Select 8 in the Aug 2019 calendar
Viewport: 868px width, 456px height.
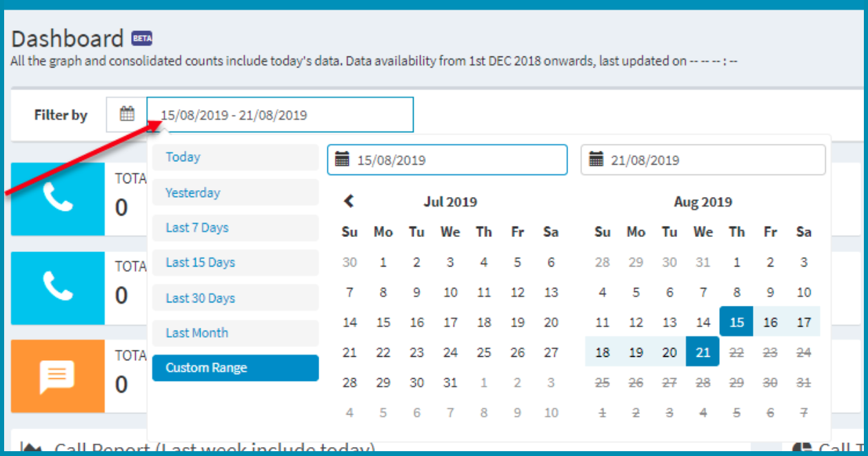pyautogui.click(x=736, y=292)
